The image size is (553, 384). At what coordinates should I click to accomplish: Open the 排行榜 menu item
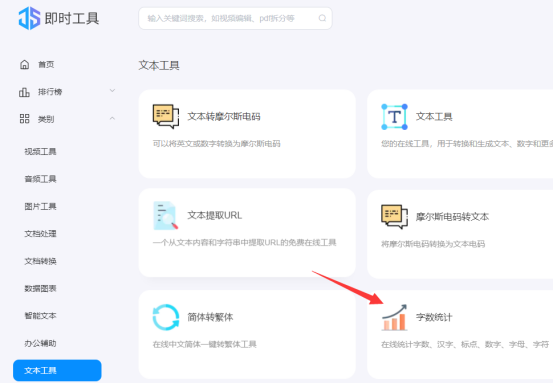pyautogui.click(x=50, y=92)
